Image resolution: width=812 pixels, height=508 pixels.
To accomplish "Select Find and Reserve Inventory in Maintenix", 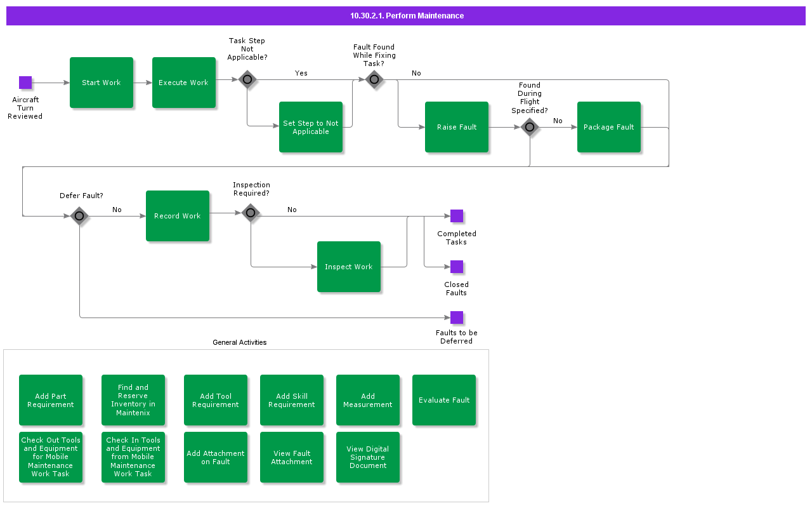I will [133, 400].
